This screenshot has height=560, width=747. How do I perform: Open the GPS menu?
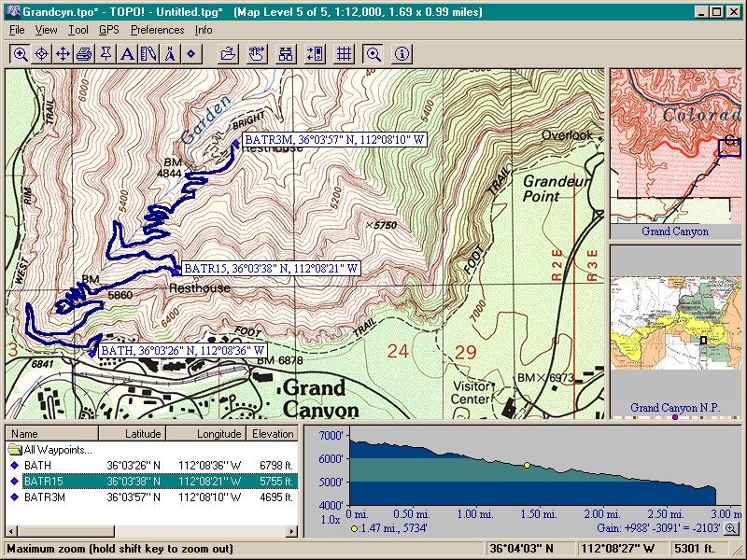[109, 30]
